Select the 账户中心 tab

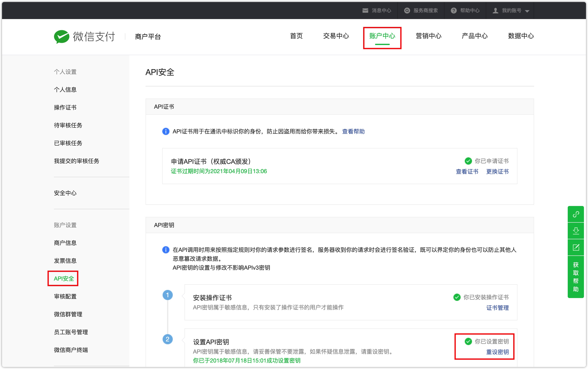[x=382, y=36]
